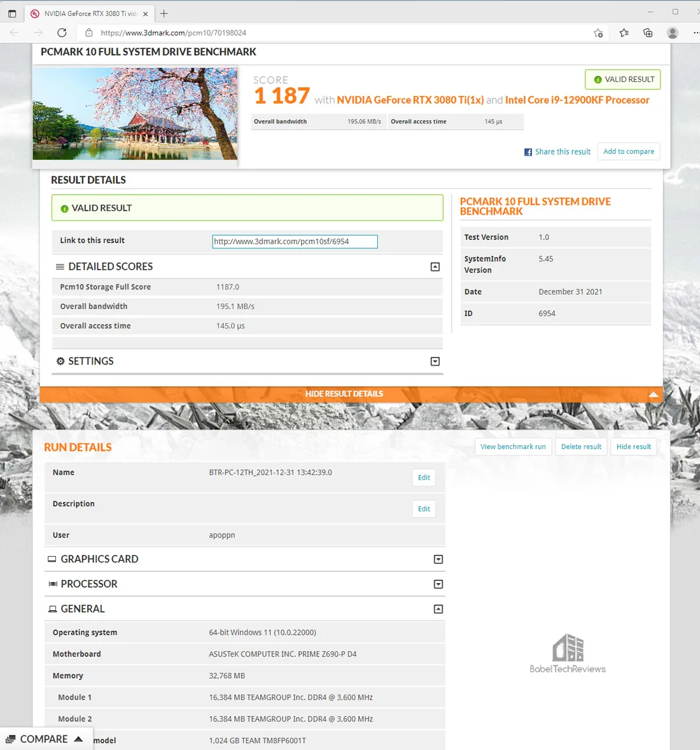Click the Hide result button
The height and width of the screenshot is (750, 700).
click(633, 447)
